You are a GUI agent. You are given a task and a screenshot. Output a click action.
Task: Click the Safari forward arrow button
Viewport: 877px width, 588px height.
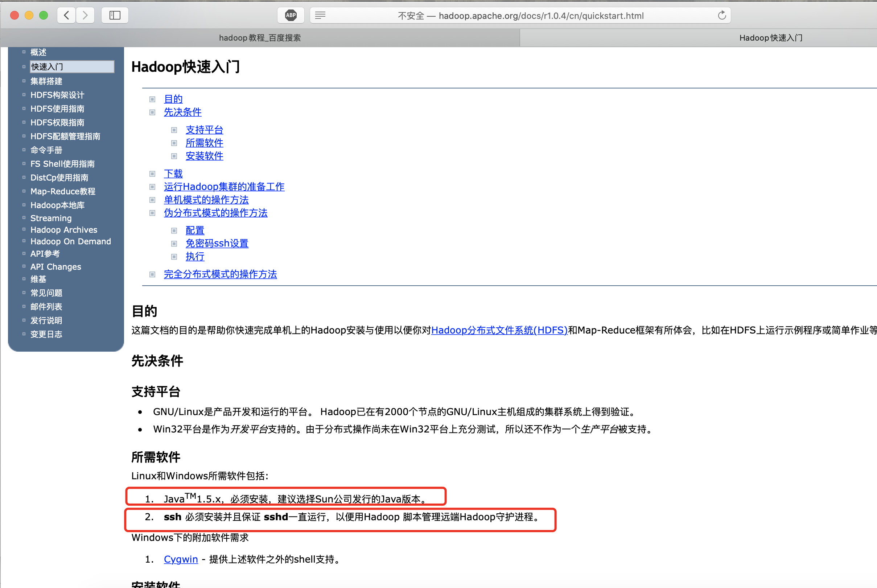(x=85, y=15)
